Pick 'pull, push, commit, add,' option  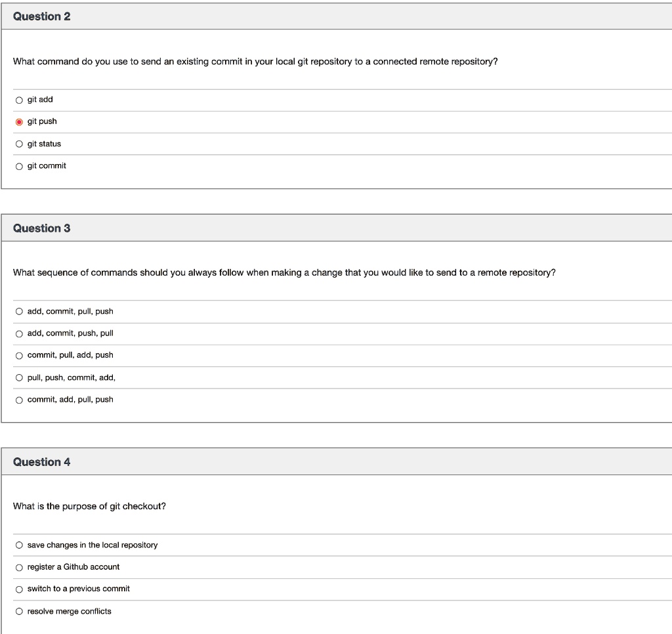pos(19,377)
